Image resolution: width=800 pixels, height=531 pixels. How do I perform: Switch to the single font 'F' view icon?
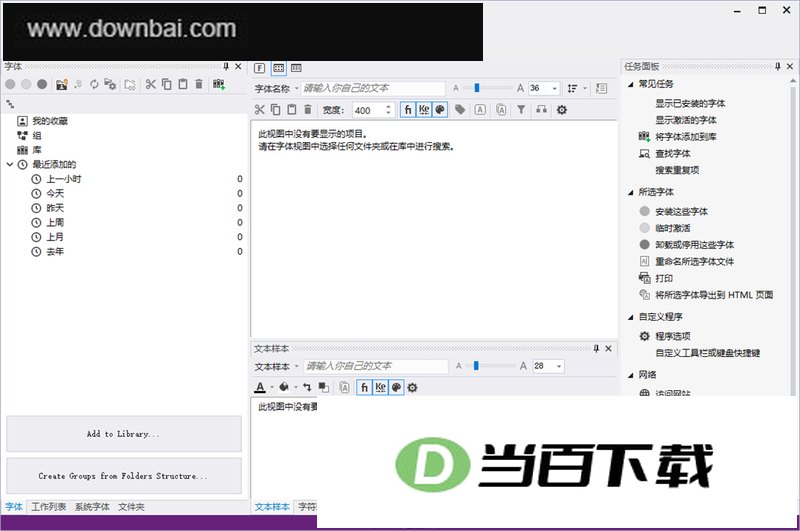coord(260,68)
